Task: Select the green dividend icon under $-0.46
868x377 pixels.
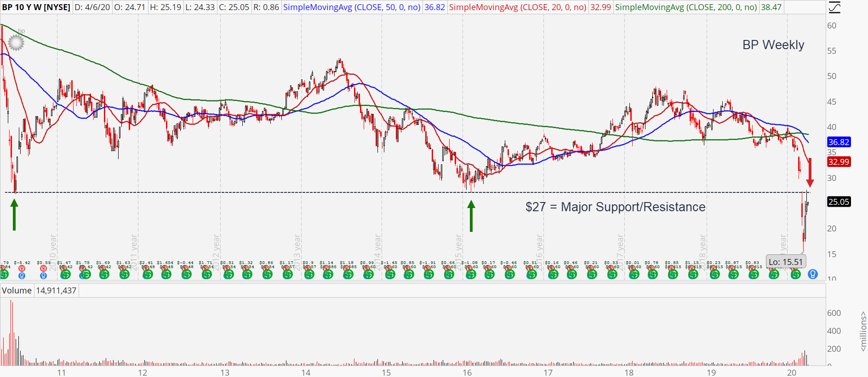Action: 509,275
